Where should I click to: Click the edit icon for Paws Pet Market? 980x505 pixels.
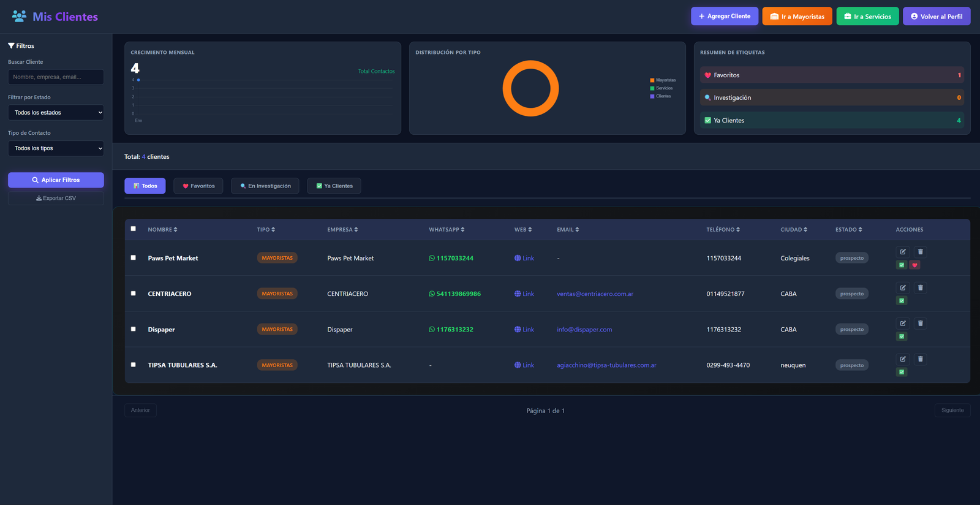902,252
